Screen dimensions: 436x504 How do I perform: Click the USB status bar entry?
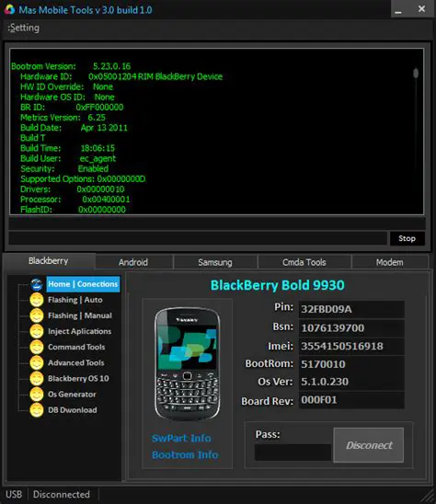point(14,495)
